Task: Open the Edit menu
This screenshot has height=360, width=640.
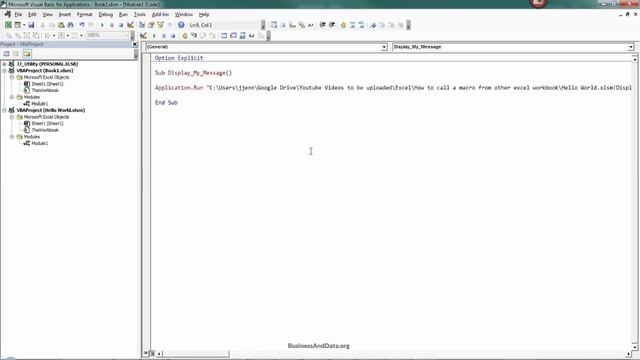Action: [32, 14]
